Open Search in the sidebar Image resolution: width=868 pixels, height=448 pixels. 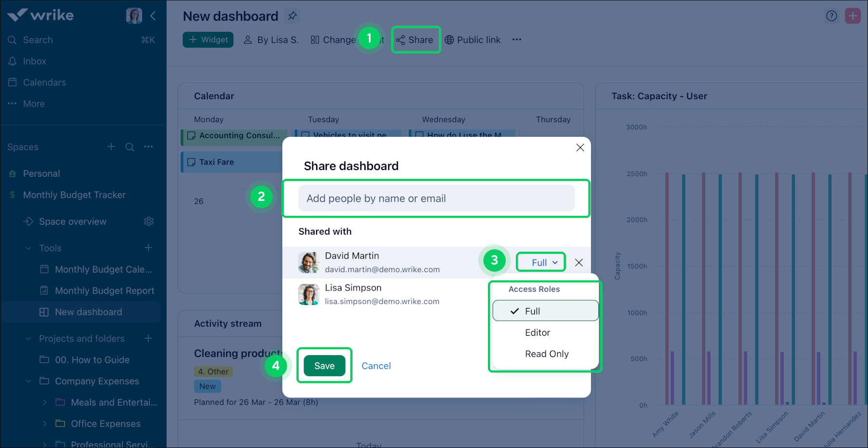point(38,40)
